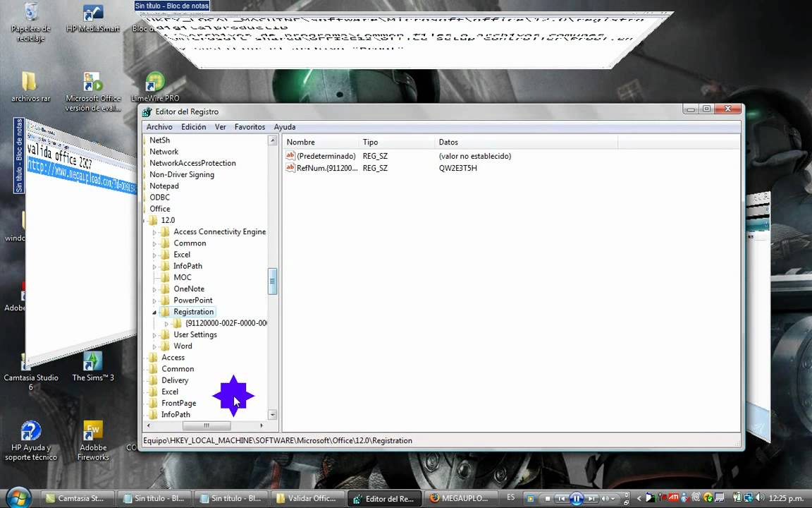The height and width of the screenshot is (508, 812).
Task: Click the PowerPoint folder icon
Action: (165, 300)
